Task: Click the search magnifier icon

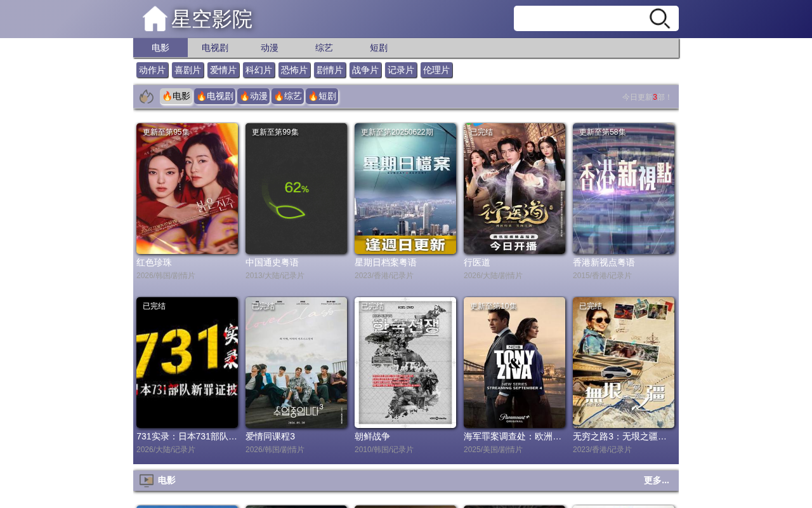Action: pyautogui.click(x=660, y=18)
